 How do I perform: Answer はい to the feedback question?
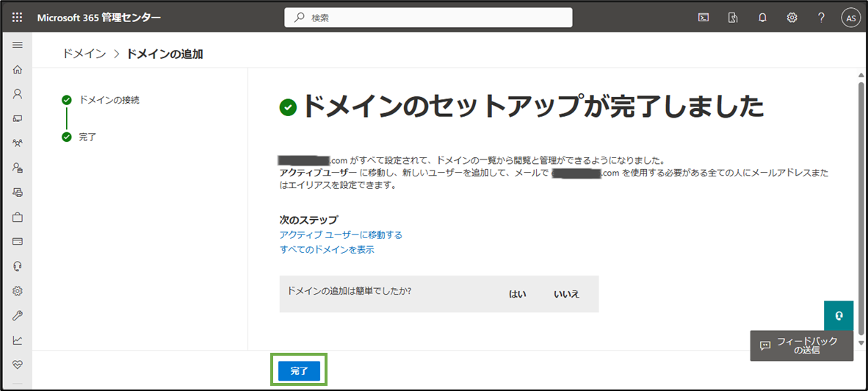[x=517, y=294]
